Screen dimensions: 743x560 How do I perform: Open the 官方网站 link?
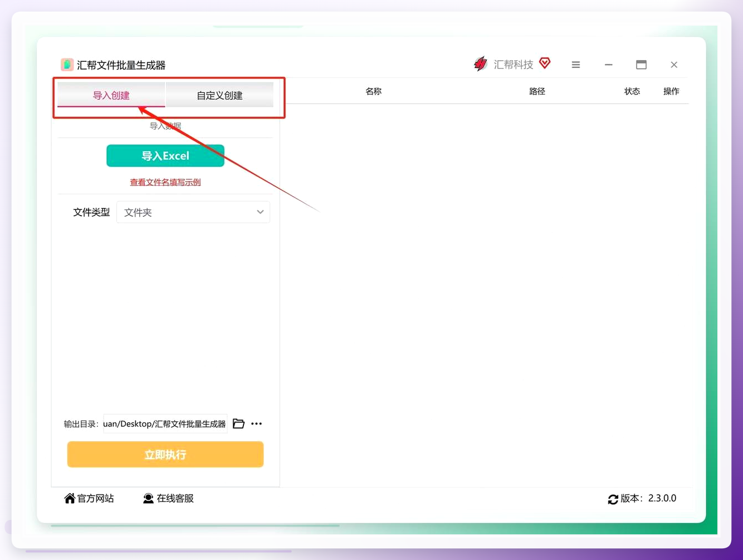click(89, 498)
